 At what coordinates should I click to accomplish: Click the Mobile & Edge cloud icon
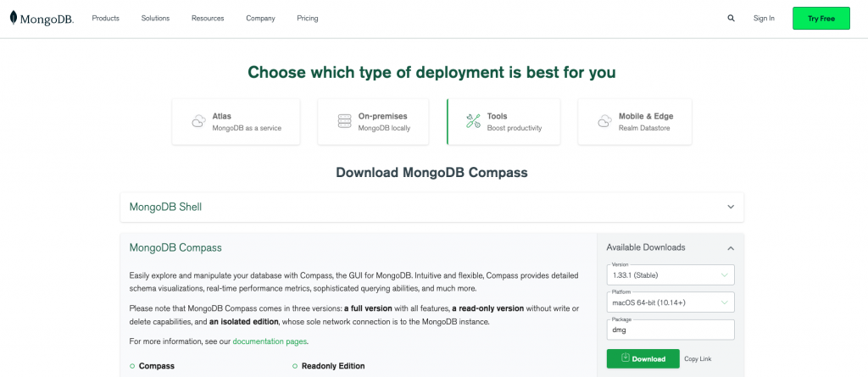tap(604, 122)
